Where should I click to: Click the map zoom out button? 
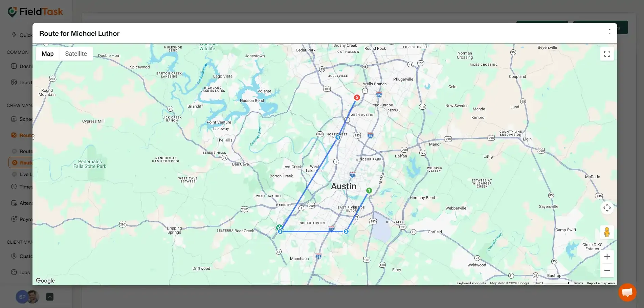click(x=607, y=270)
